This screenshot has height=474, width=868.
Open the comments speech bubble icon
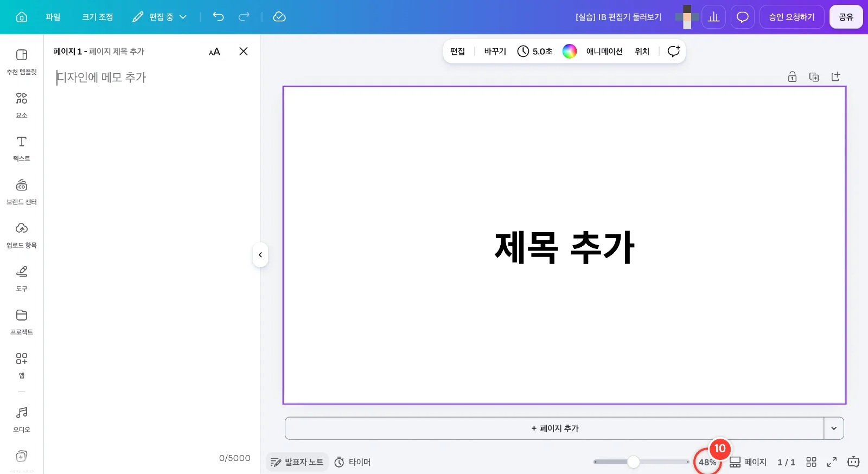(743, 17)
